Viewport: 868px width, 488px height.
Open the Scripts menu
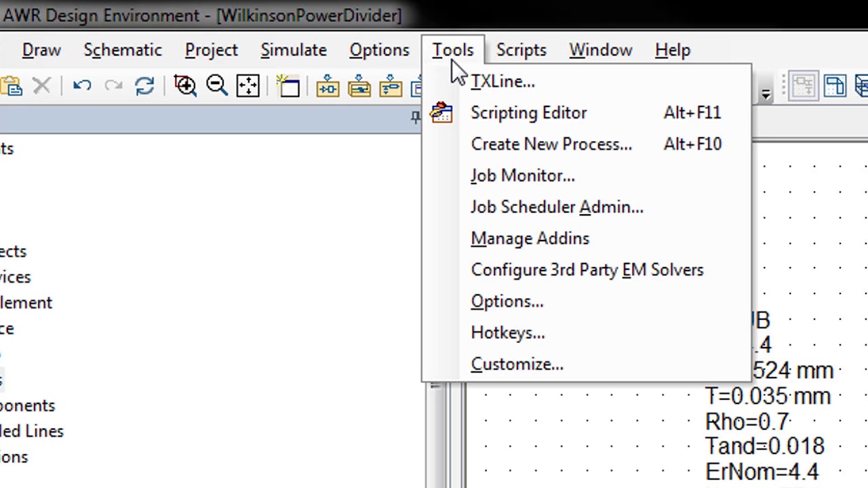click(521, 50)
